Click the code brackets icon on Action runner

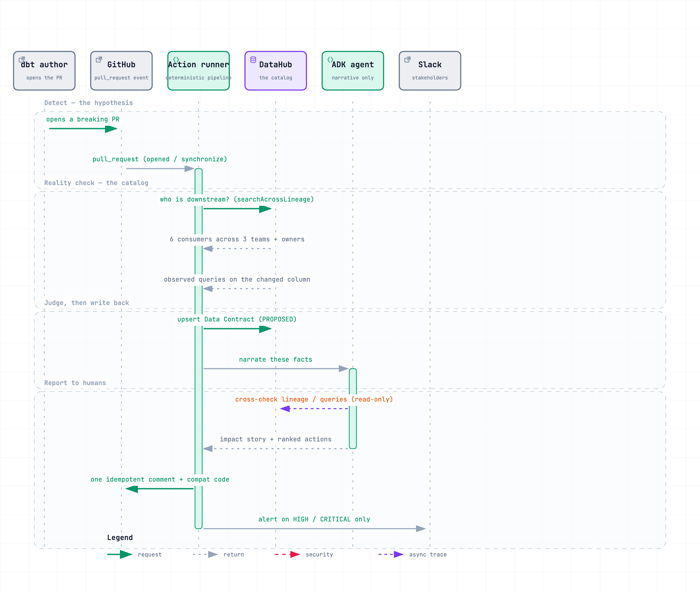click(176, 60)
